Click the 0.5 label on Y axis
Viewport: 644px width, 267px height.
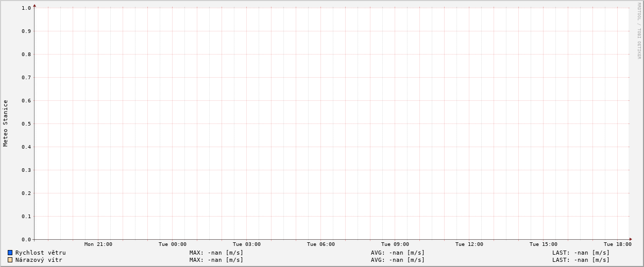26,123
